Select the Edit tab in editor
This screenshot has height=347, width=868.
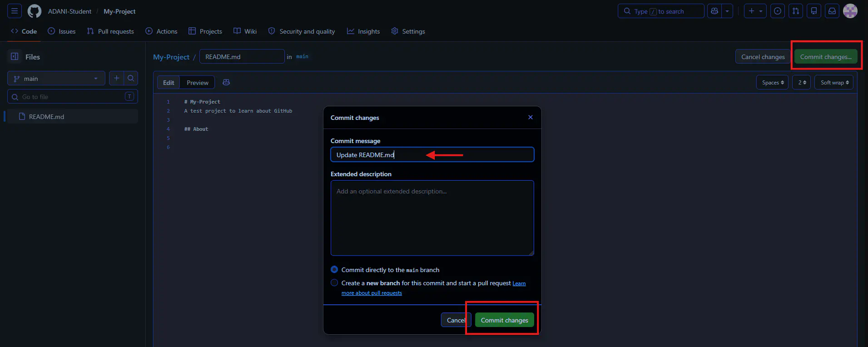pos(169,82)
